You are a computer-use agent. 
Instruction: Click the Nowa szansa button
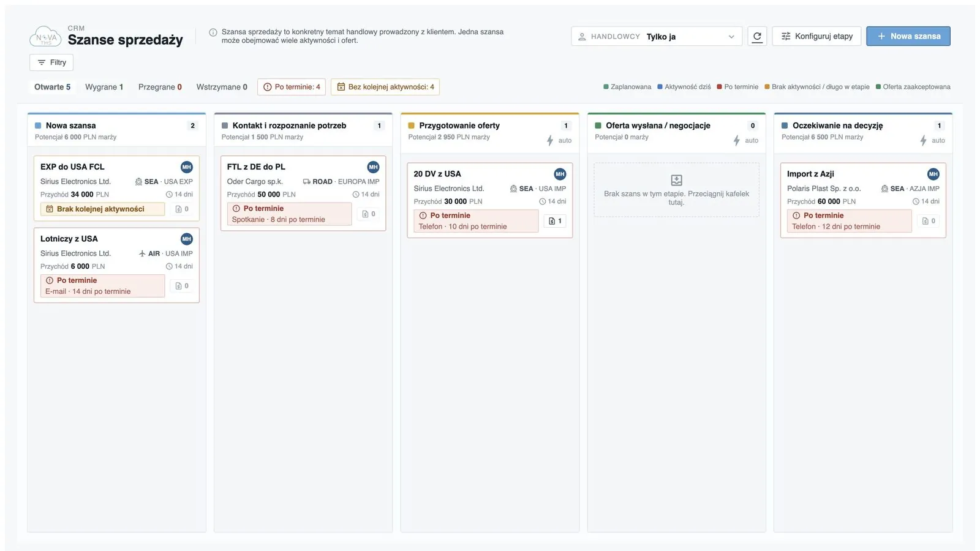(908, 36)
